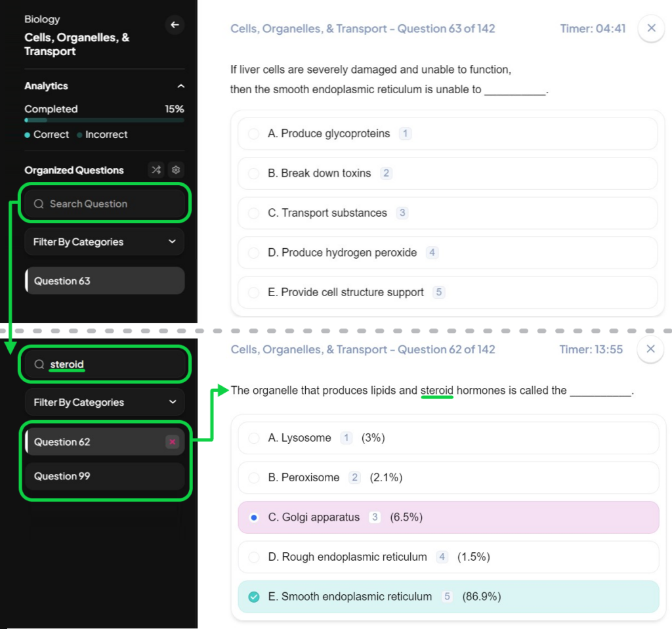The width and height of the screenshot is (672, 629).
Task: Close Question 63 with the X icon
Action: point(650,28)
